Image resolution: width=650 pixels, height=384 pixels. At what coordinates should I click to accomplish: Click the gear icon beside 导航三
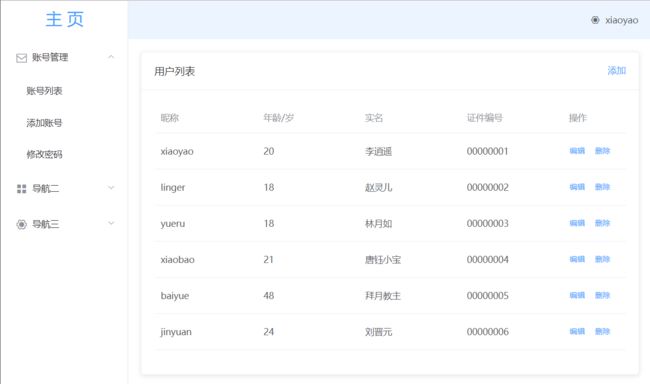point(21,224)
